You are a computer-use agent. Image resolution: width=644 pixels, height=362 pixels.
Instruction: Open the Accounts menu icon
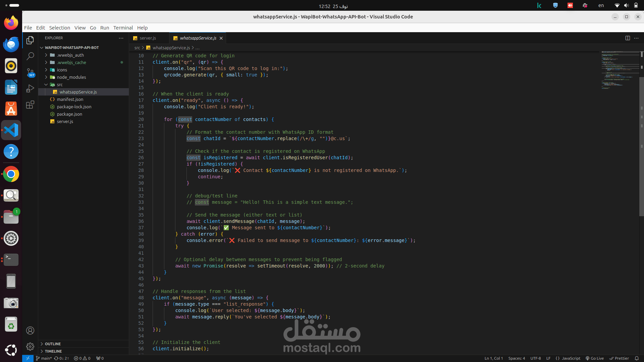click(30, 331)
